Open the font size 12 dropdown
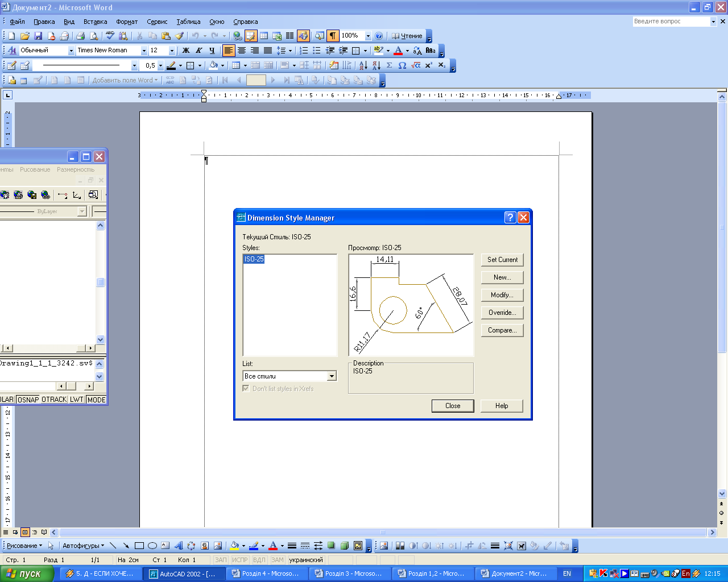Screen dimensions: 728x582 pos(172,51)
